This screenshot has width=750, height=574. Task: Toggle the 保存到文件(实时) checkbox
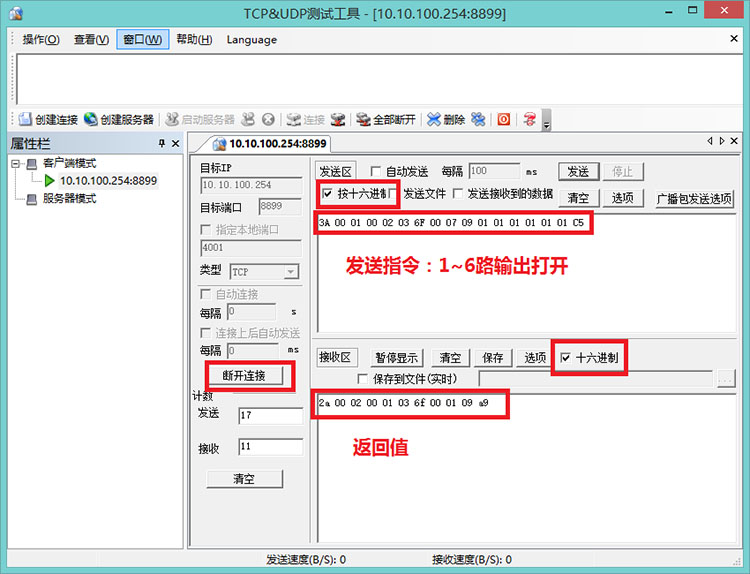[x=363, y=379]
